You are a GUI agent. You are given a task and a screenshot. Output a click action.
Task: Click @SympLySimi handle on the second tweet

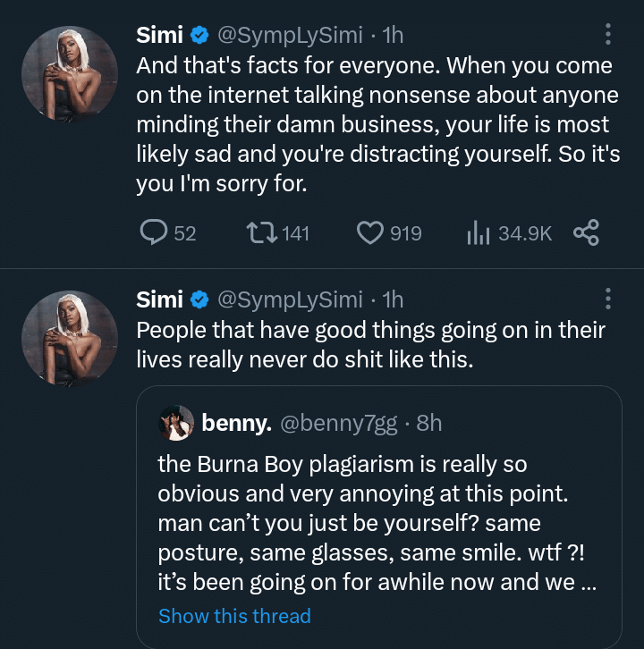291,299
